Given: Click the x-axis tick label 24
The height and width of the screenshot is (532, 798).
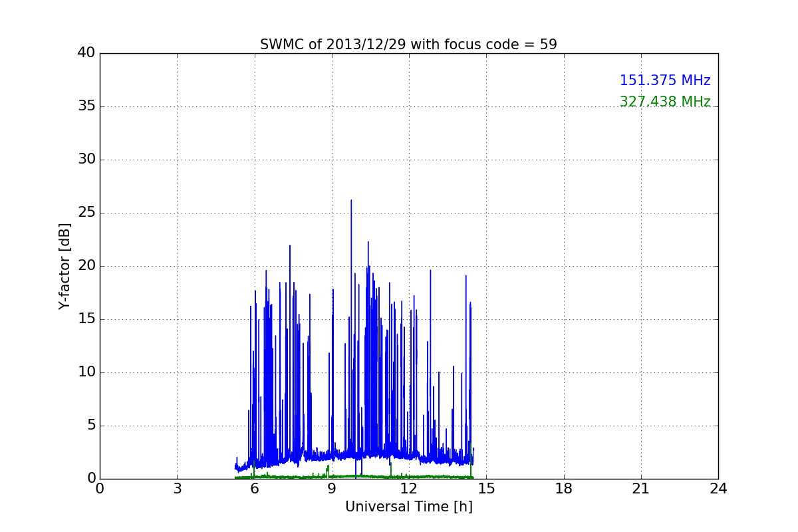Looking at the screenshot, I should [x=718, y=488].
